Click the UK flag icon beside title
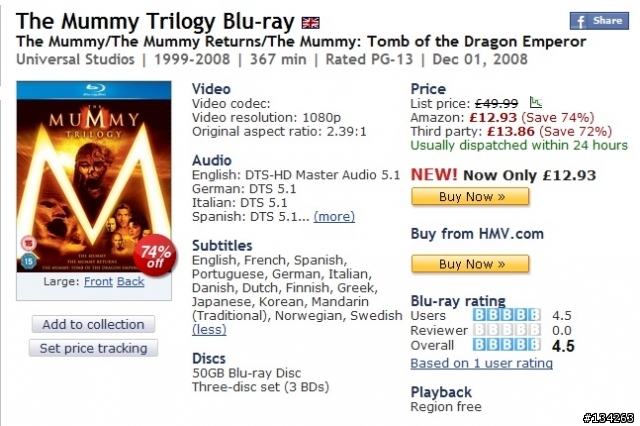This screenshot has height=426, width=640. pos(310,23)
